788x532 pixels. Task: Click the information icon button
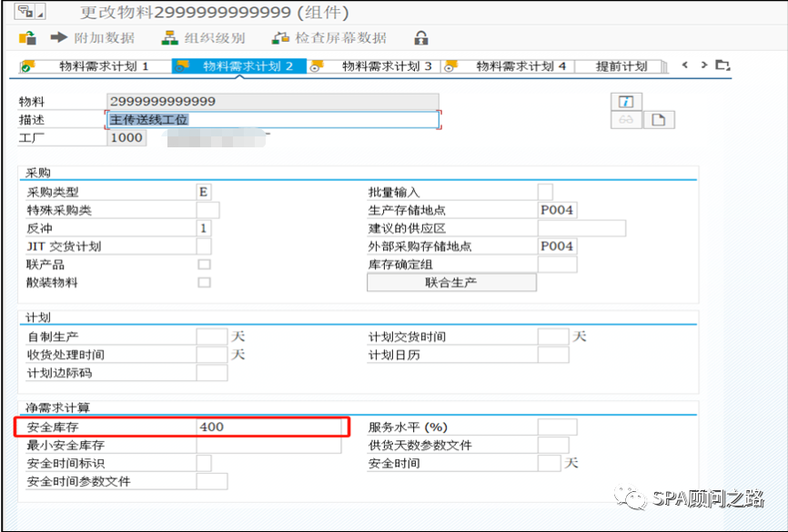626,102
